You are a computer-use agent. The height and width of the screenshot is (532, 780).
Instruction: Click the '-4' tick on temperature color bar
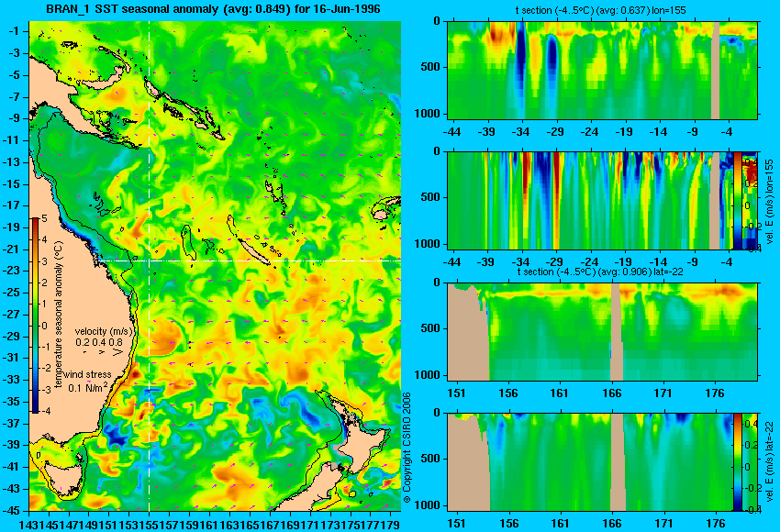click(x=44, y=412)
